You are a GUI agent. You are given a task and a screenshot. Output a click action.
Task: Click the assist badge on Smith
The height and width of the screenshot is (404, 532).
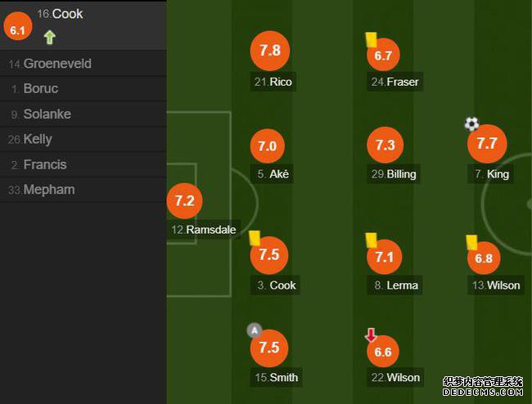click(255, 330)
